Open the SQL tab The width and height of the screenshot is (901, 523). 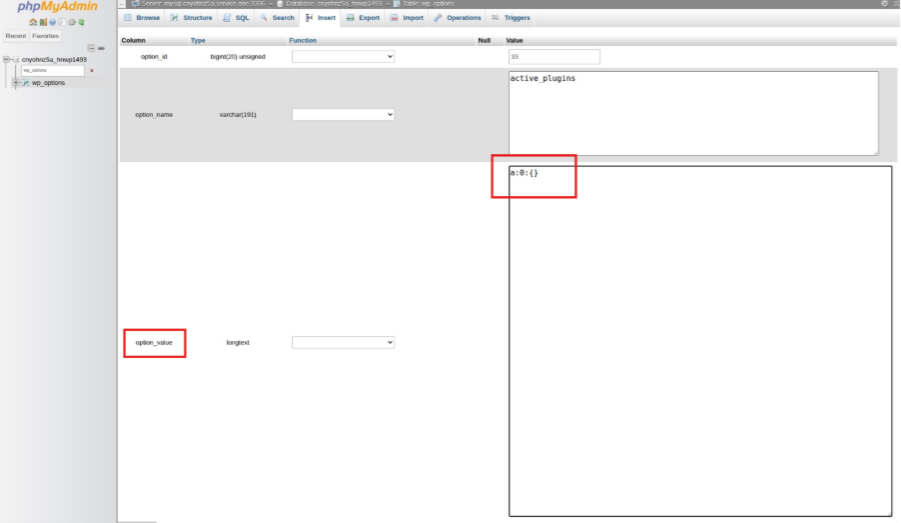pos(236,18)
